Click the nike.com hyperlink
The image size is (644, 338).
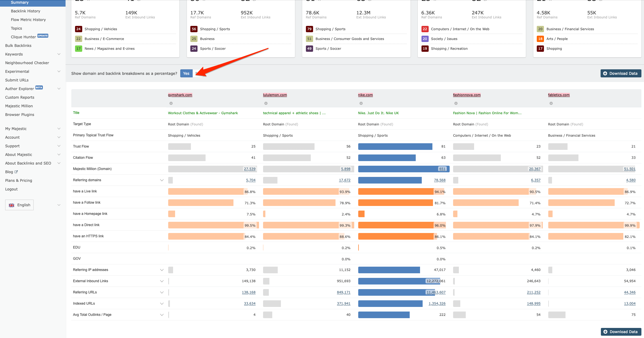365,95
